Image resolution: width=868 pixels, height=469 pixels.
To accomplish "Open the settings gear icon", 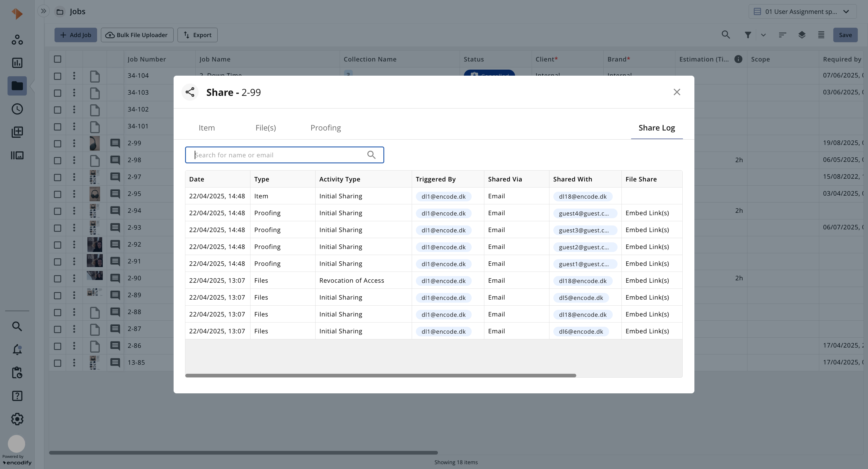I will 17,419.
